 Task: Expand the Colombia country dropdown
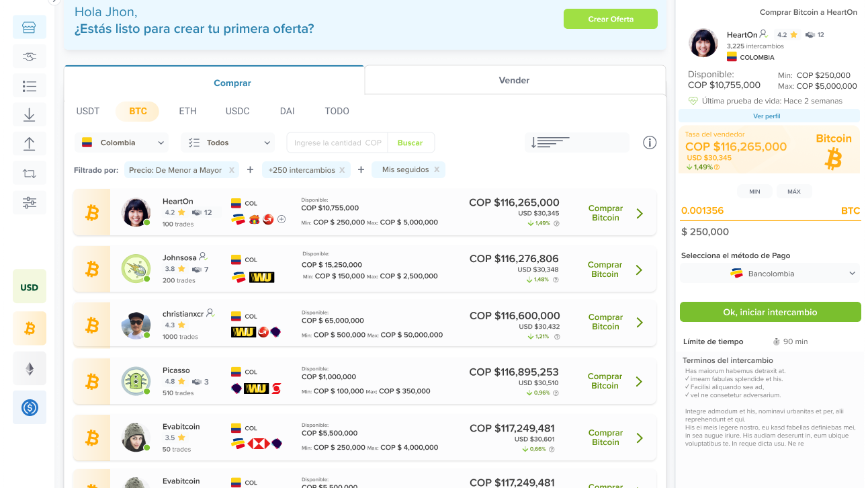pyautogui.click(x=121, y=143)
